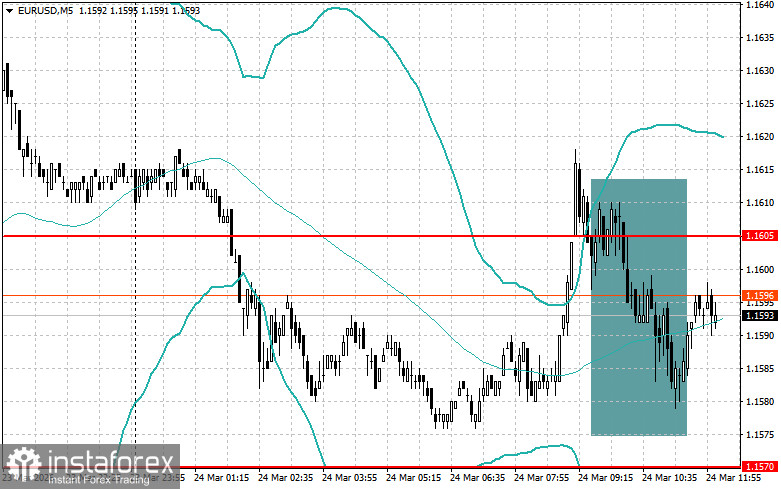Screen dimensions: 781x489
Task: Select the red 1.1570 price level tag
Action: (x=760, y=467)
